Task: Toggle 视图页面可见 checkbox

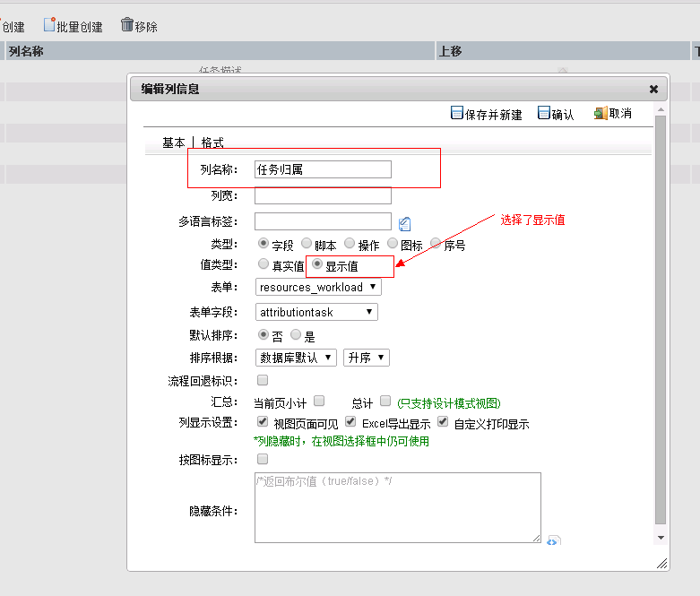Action: [x=263, y=421]
